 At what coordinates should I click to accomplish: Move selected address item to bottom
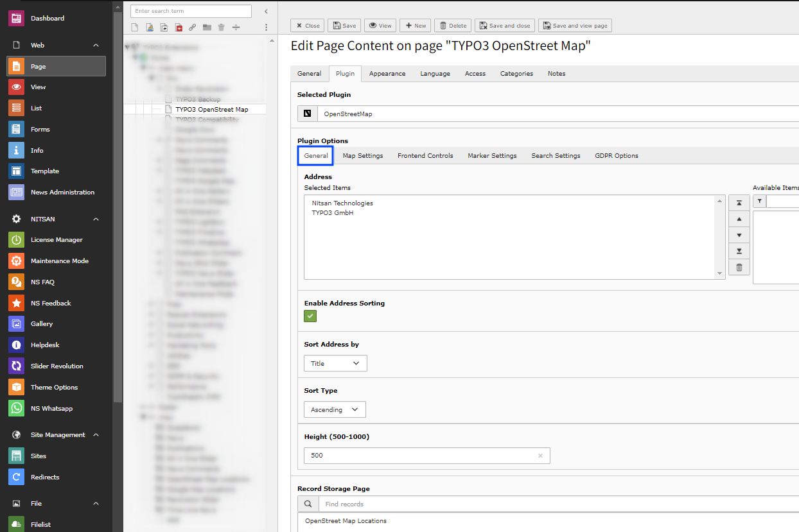[739, 251]
